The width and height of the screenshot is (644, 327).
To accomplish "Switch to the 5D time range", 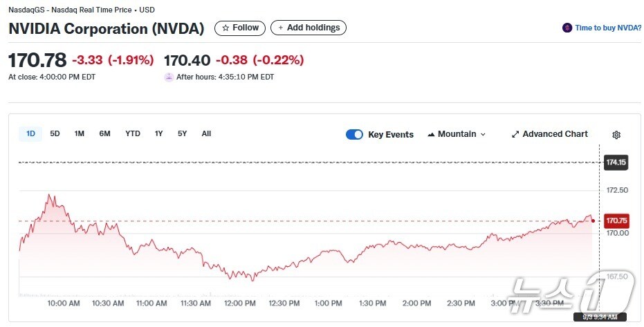I will click(55, 133).
